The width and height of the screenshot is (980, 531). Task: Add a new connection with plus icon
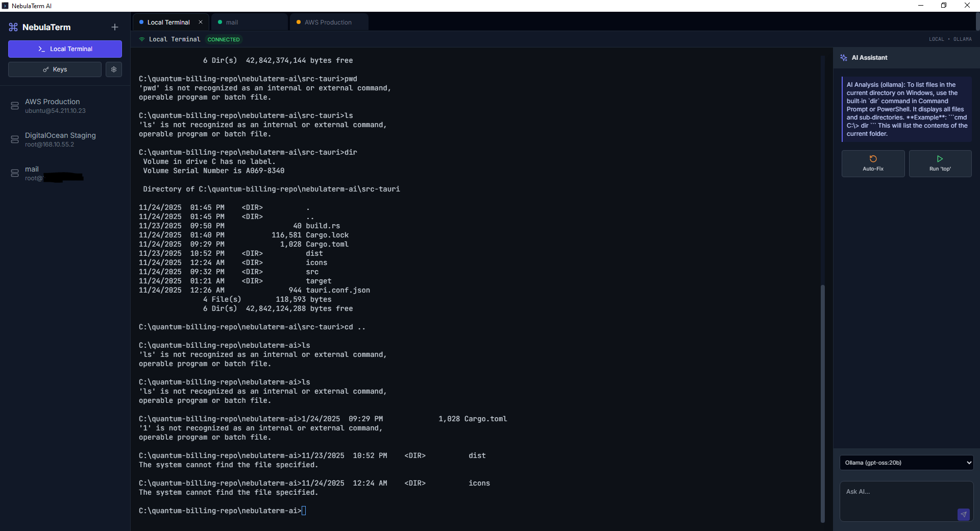coord(115,27)
